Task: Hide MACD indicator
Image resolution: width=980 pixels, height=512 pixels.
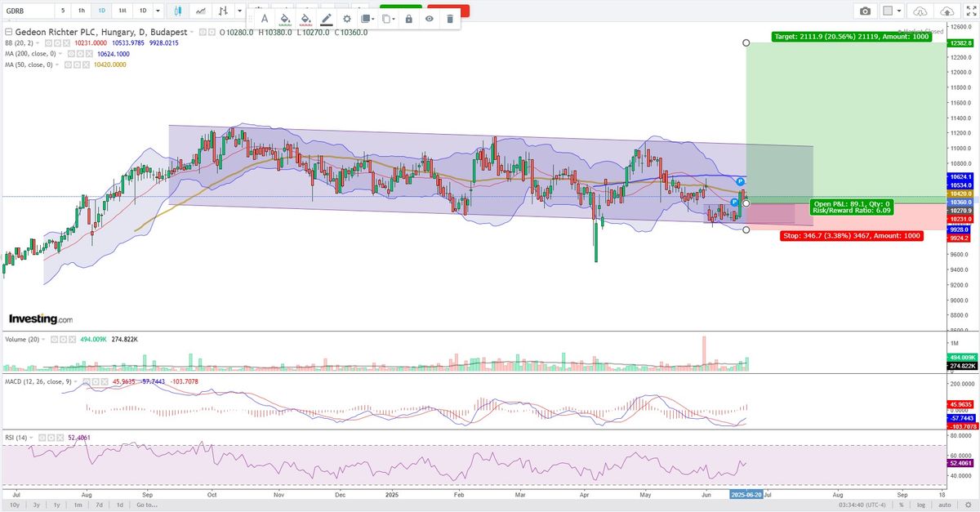Action: [x=87, y=381]
